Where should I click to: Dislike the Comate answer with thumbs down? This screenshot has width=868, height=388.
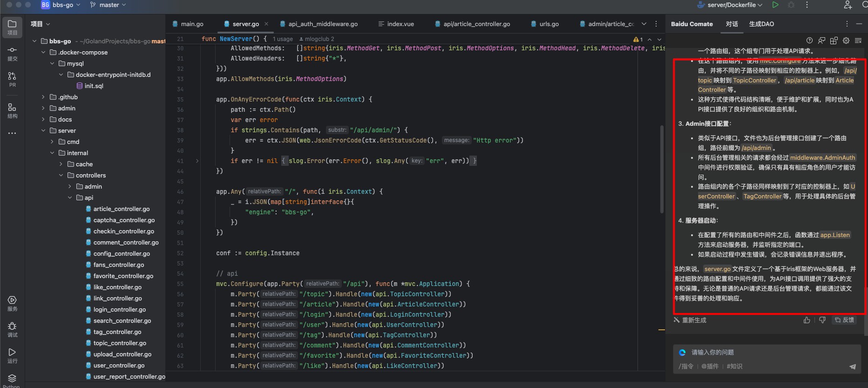822,320
